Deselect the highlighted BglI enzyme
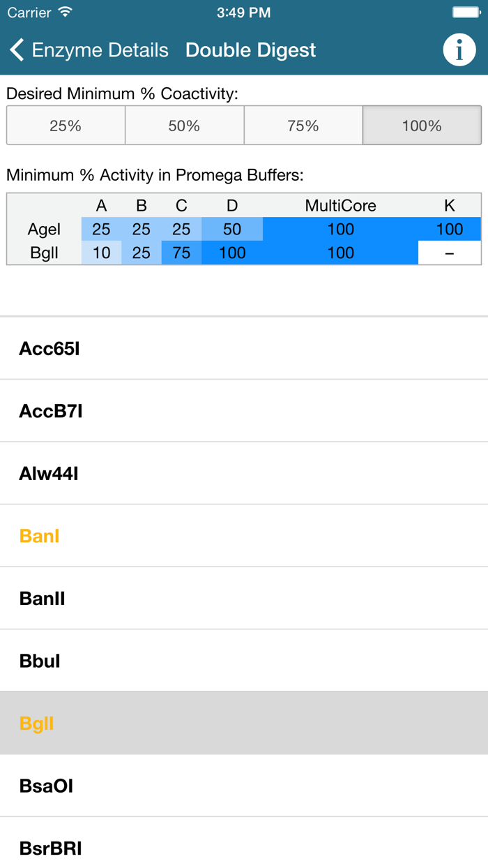The height and width of the screenshot is (868, 488). click(244, 724)
